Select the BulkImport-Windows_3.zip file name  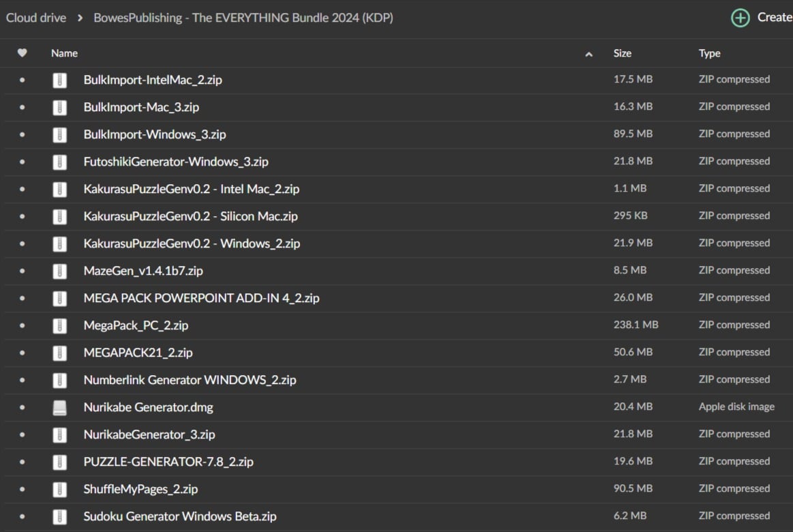point(155,134)
